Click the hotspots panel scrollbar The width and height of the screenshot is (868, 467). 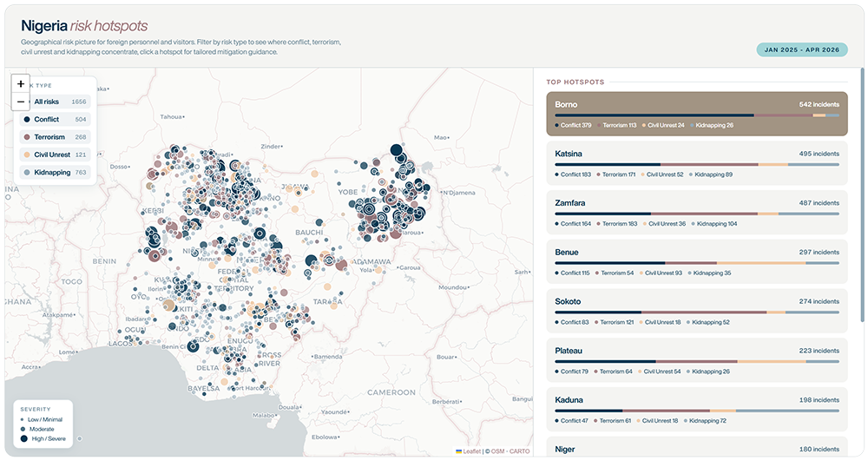coord(862,194)
